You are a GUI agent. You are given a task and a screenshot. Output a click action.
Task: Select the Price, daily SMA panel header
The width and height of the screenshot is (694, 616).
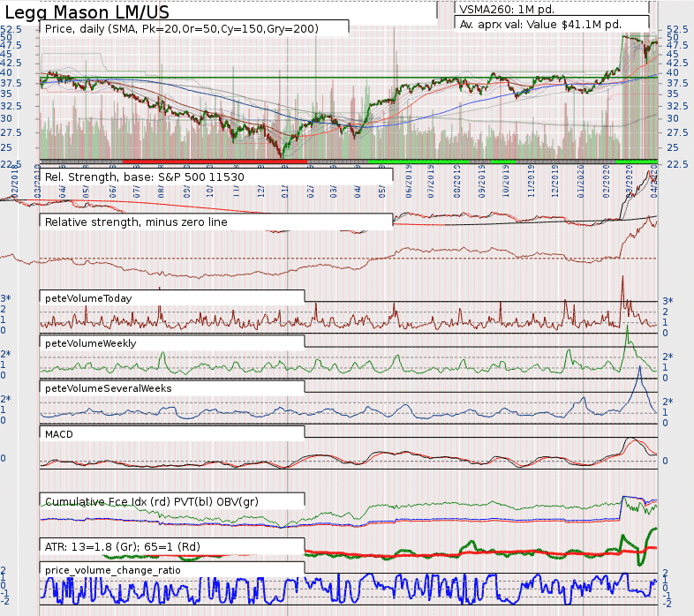tap(182, 29)
